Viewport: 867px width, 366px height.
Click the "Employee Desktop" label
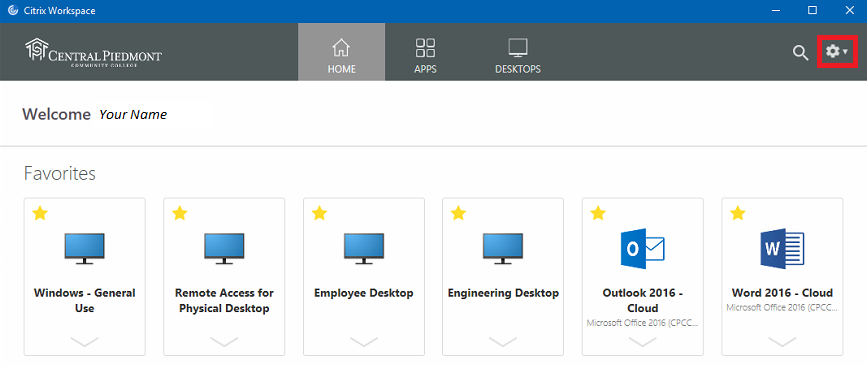point(364,293)
